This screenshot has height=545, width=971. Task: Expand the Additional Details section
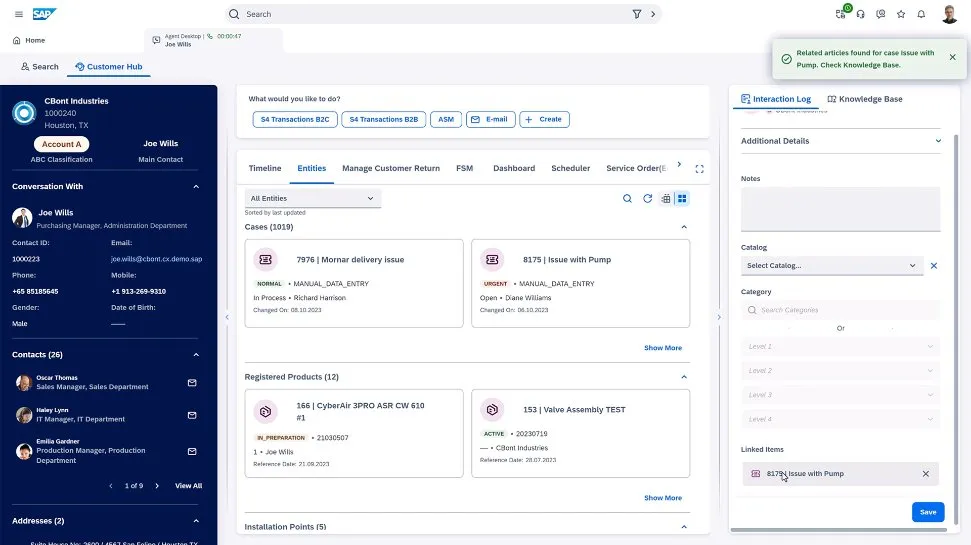tap(937, 141)
